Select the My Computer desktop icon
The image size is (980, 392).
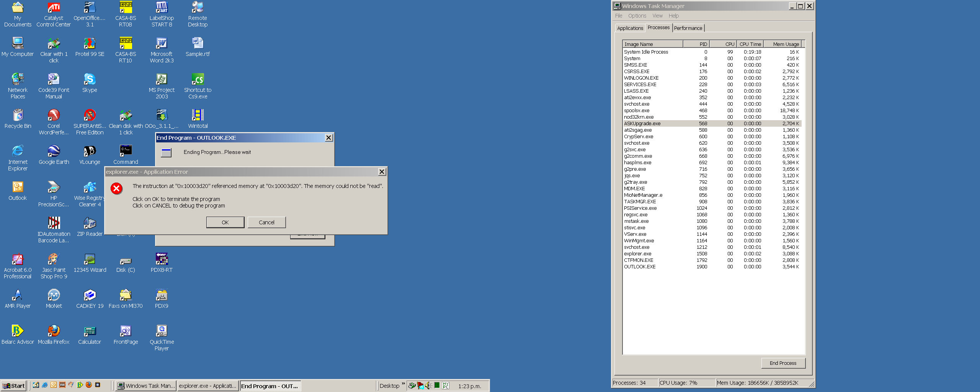18,47
